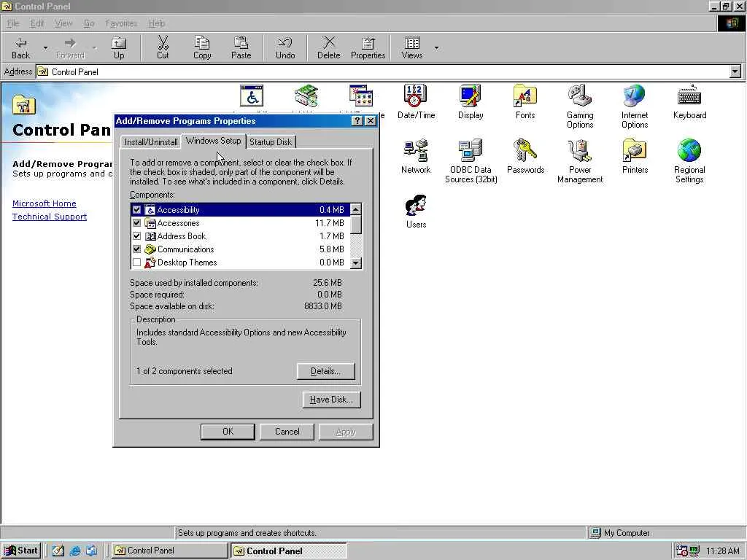Follow the Technical Support link

pos(50,217)
